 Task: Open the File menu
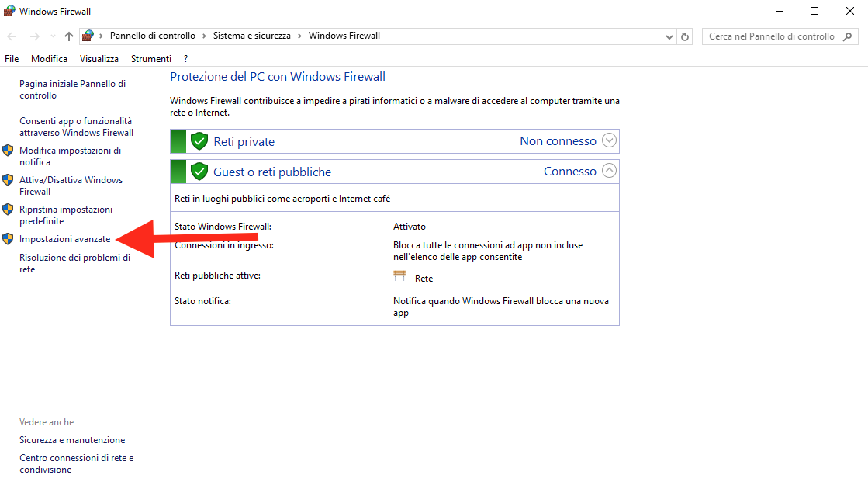click(x=12, y=59)
